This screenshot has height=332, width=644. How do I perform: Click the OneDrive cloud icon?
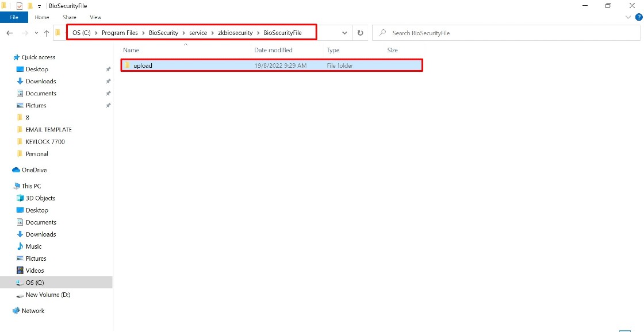[16, 170]
